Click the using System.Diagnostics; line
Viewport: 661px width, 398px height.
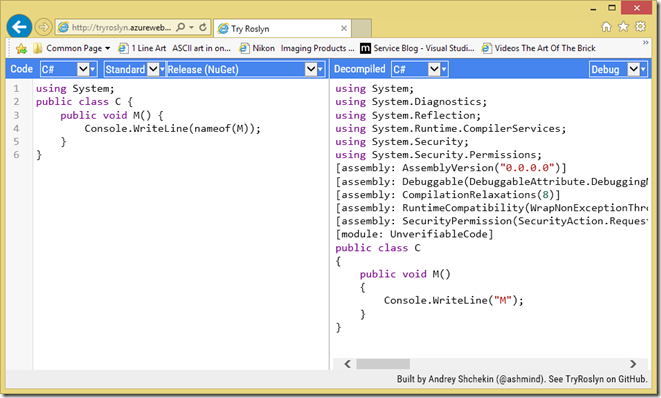click(411, 102)
